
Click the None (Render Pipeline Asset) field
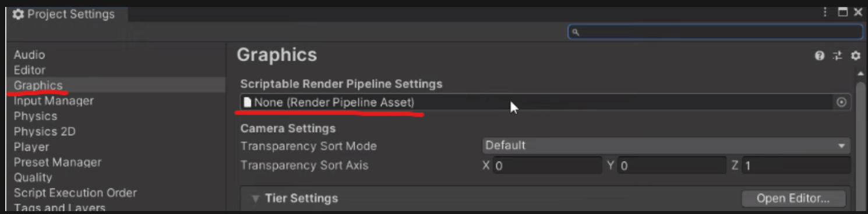(546, 102)
